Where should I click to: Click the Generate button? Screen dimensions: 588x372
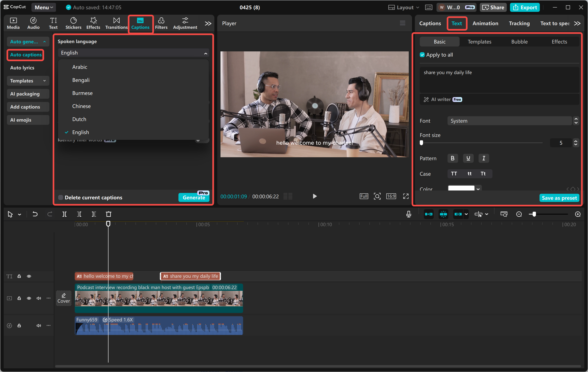[x=194, y=198]
